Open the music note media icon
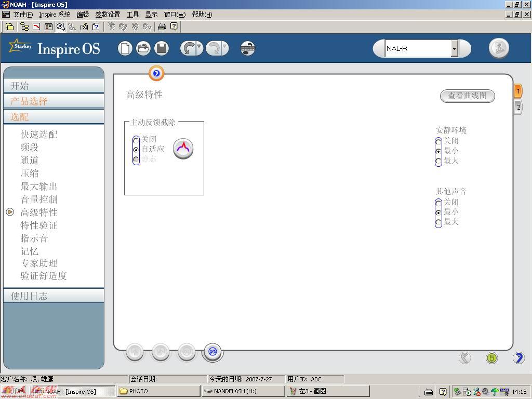Viewport: 532px width, 399px height. 248,48
